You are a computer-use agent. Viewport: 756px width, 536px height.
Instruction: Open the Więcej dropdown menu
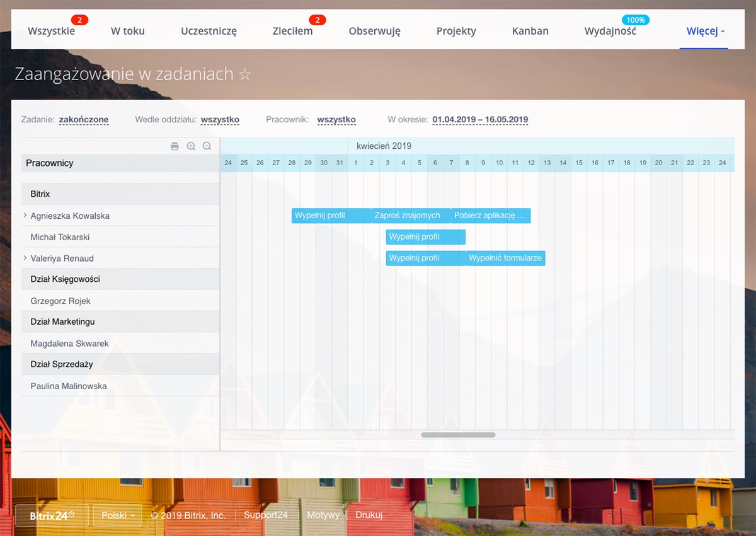[x=705, y=31]
